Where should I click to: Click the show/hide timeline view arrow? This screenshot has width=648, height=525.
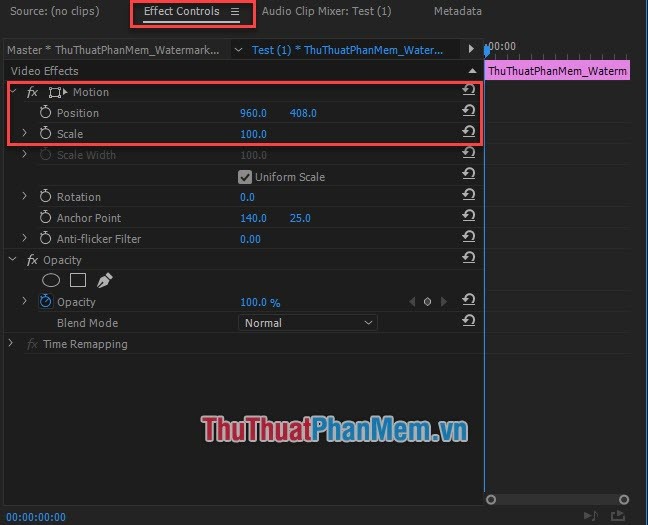[x=471, y=49]
